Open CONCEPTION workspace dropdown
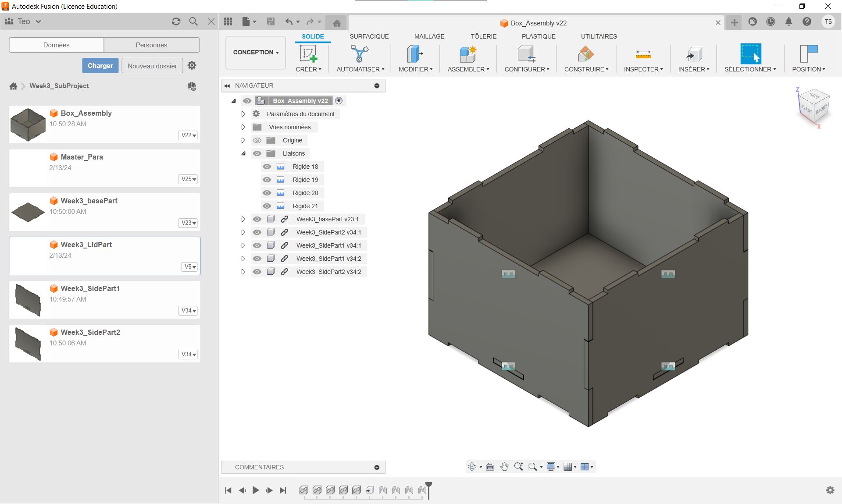Screen dimensions: 842x504 point(256,52)
